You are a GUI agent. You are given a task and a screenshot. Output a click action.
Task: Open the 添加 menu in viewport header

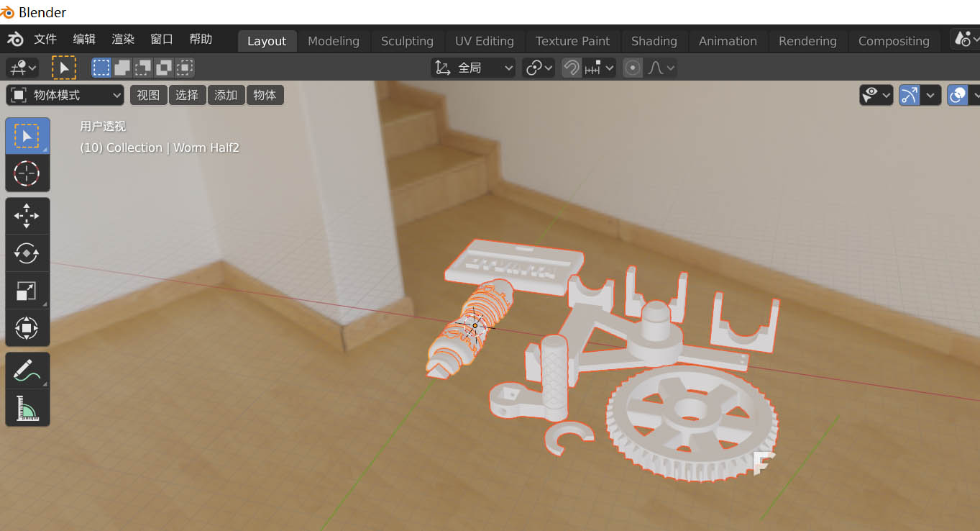[x=226, y=95]
